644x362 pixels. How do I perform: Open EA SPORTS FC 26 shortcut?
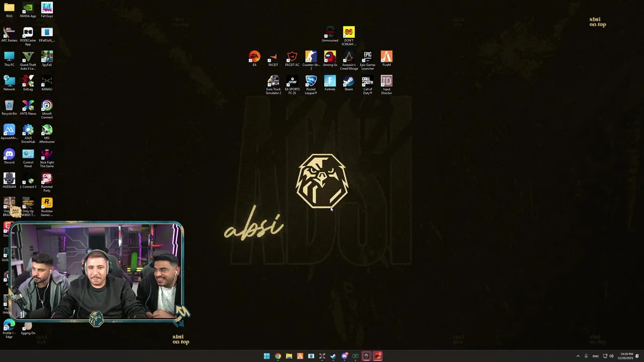292,85
